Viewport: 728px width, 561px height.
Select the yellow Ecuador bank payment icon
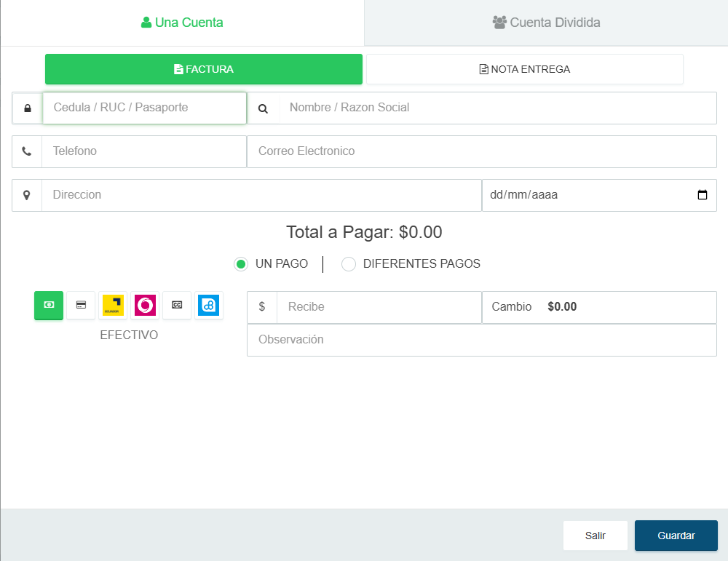[113, 306]
